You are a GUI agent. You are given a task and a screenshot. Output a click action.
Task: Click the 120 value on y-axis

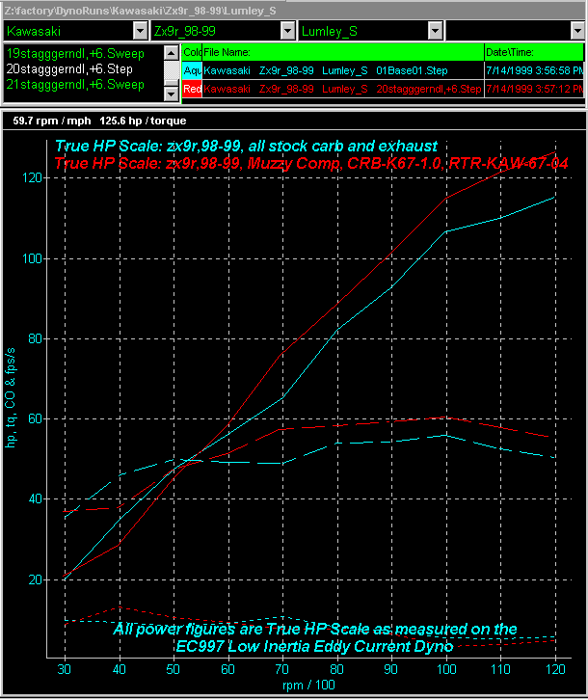tap(32, 177)
